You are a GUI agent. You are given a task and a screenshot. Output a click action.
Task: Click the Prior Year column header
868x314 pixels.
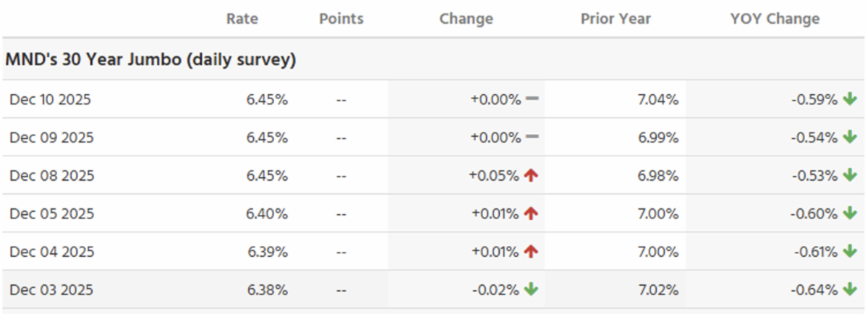[616, 19]
